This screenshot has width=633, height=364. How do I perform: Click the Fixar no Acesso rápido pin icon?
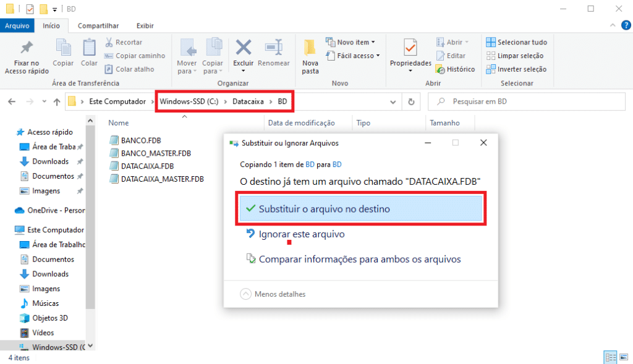click(x=27, y=49)
